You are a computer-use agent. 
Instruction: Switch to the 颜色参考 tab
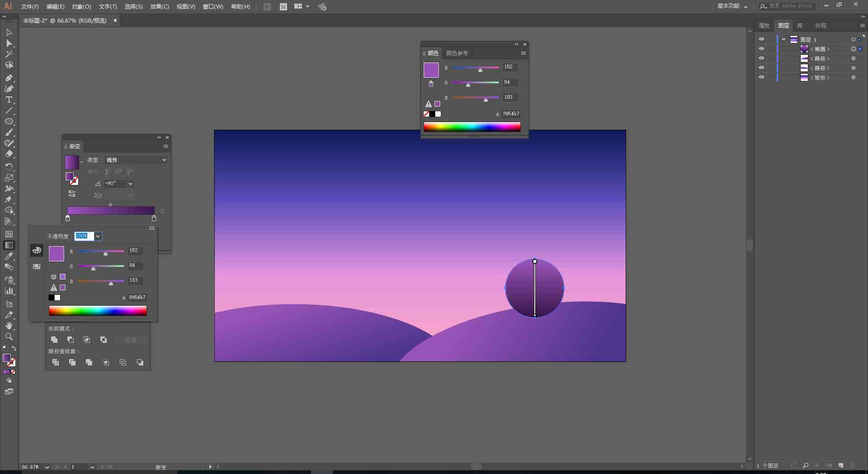[x=457, y=53]
